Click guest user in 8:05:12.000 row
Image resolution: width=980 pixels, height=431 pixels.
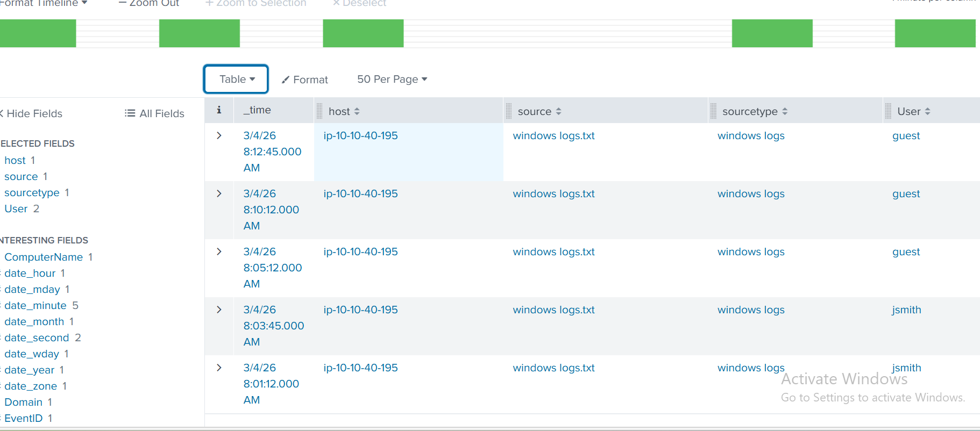(x=906, y=252)
